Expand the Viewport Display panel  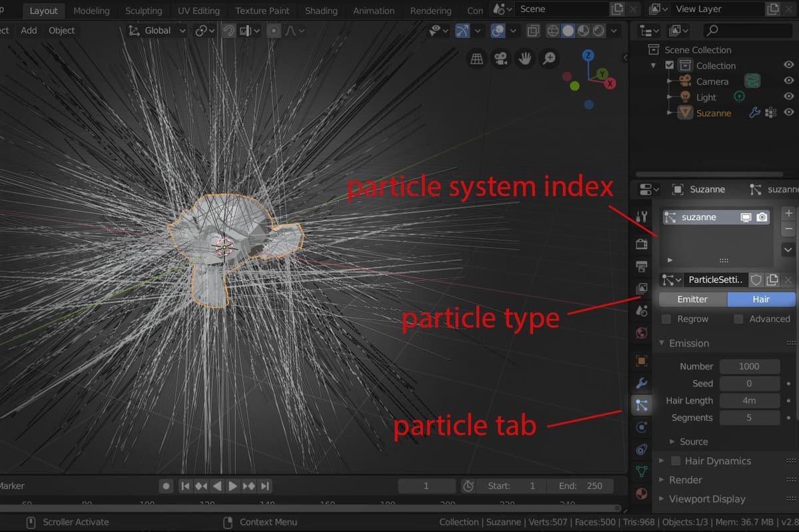tap(661, 499)
